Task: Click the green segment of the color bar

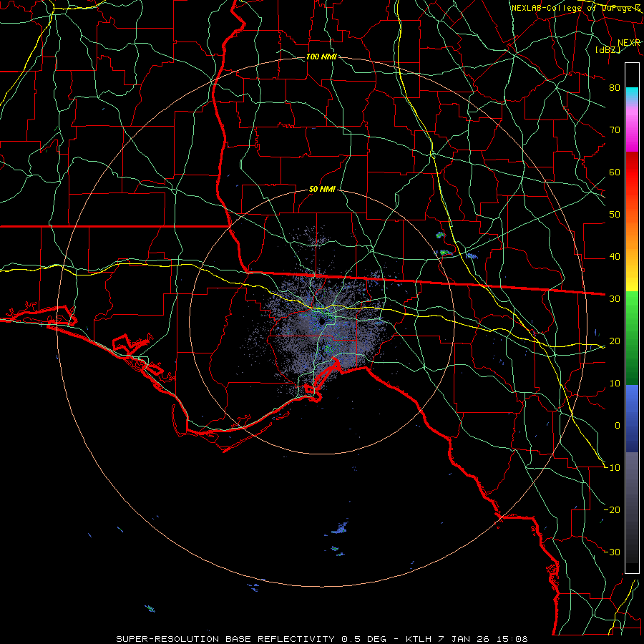Action: click(x=632, y=338)
